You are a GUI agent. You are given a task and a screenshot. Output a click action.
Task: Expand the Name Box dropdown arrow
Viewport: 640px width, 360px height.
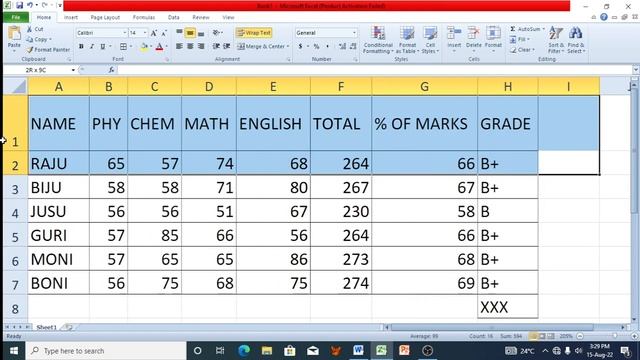(73, 70)
